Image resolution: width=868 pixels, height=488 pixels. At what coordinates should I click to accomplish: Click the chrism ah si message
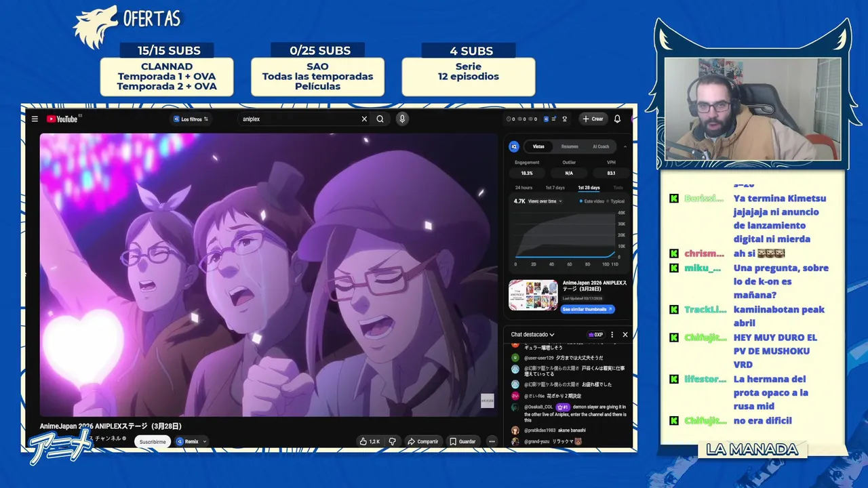[x=759, y=253]
